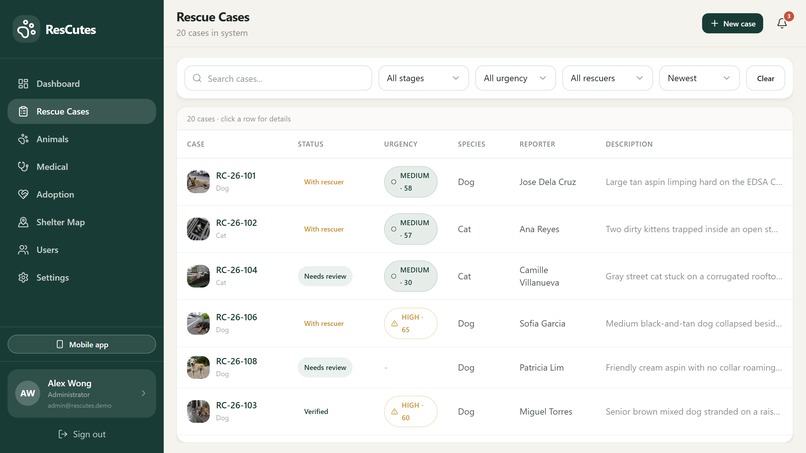Click the Medical stethoscope icon
Image resolution: width=806 pixels, height=453 pixels.
(x=23, y=167)
